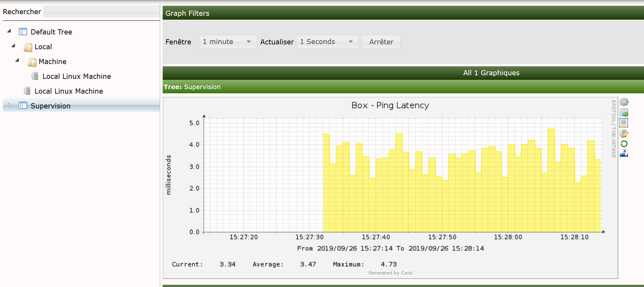
Task: Click the CSV export icon with green arrow
Action: tap(624, 113)
